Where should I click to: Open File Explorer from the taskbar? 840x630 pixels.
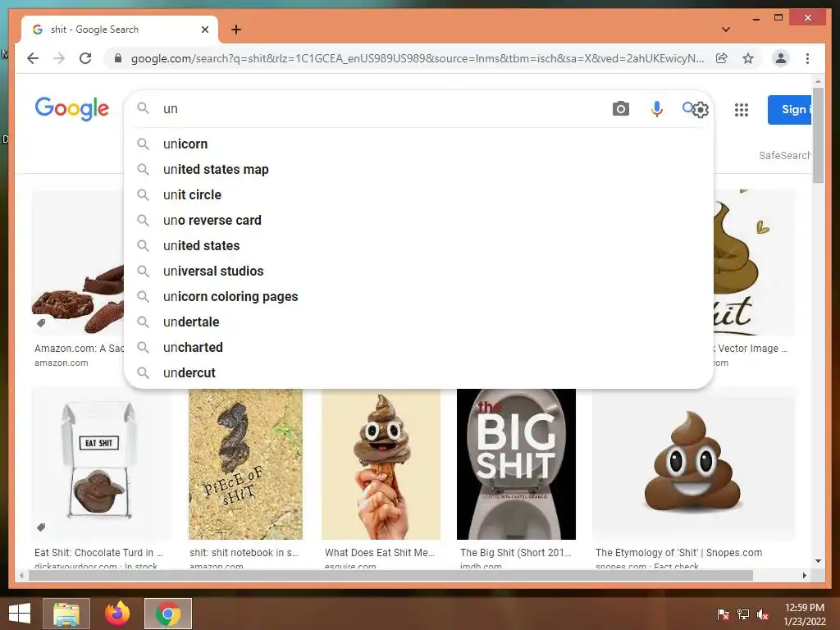[x=66, y=614]
